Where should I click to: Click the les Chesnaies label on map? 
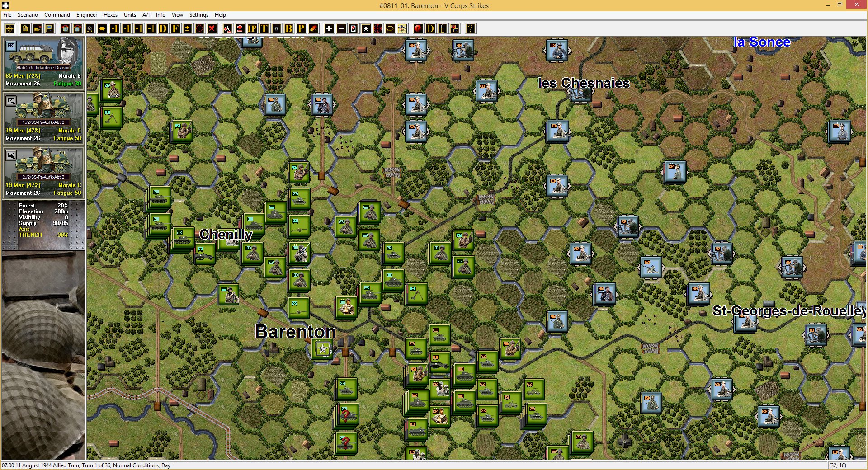(584, 83)
